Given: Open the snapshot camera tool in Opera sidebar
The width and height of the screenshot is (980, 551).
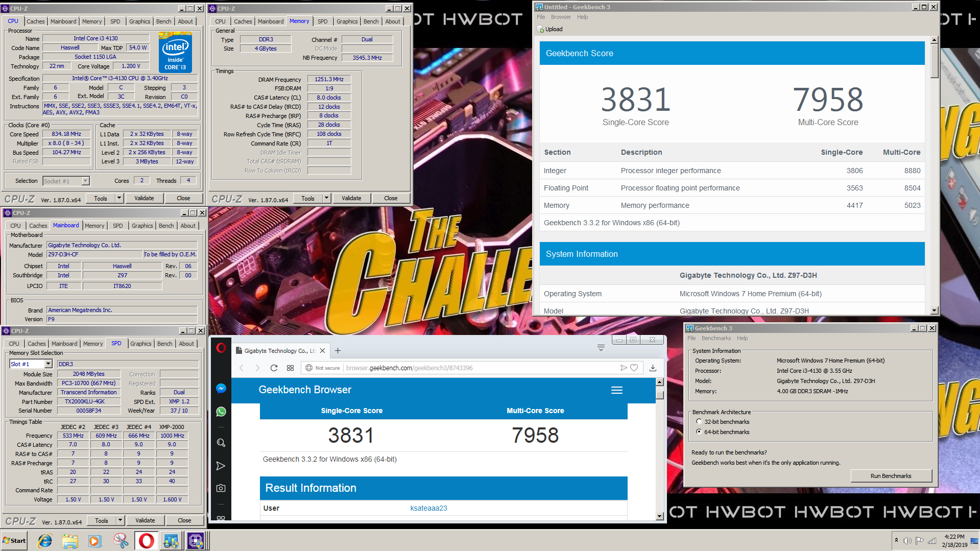Looking at the screenshot, I should point(221,488).
